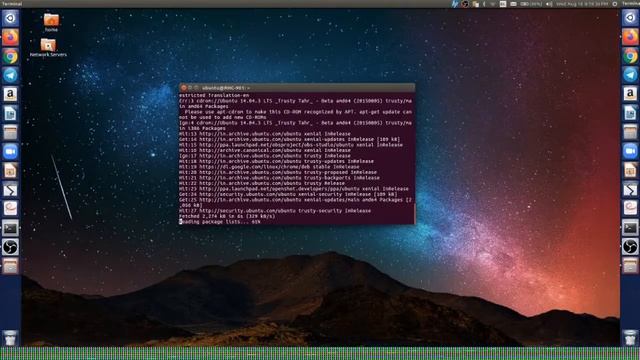640x360 pixels.
Task: Launch OBS Studio from the right launcher
Action: point(630,247)
